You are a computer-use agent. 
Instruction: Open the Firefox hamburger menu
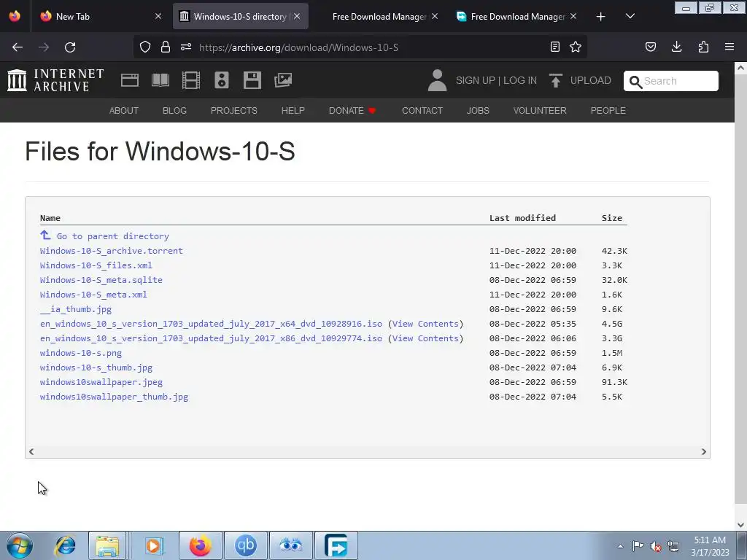[x=729, y=47]
